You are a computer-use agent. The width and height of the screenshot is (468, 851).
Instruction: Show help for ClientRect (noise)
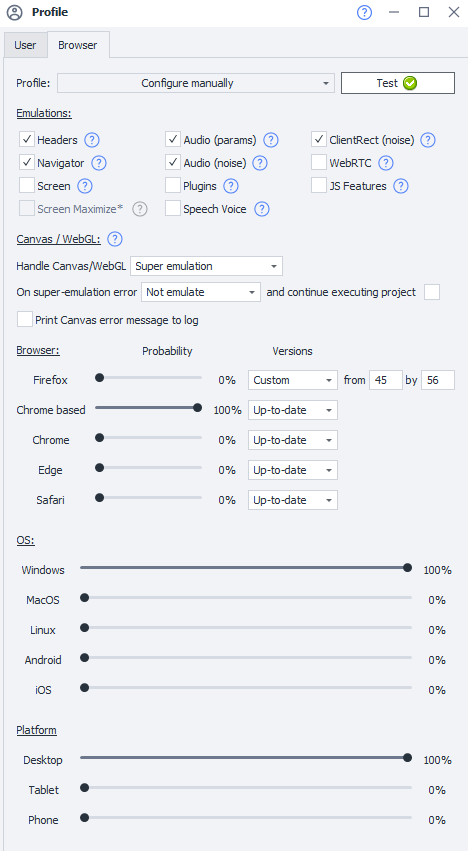click(x=428, y=140)
